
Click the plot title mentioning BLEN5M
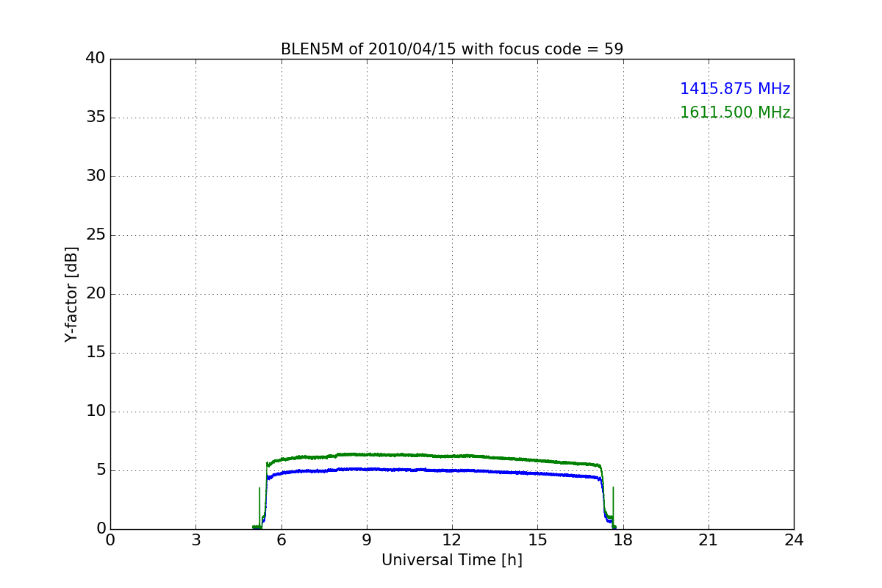coord(452,49)
